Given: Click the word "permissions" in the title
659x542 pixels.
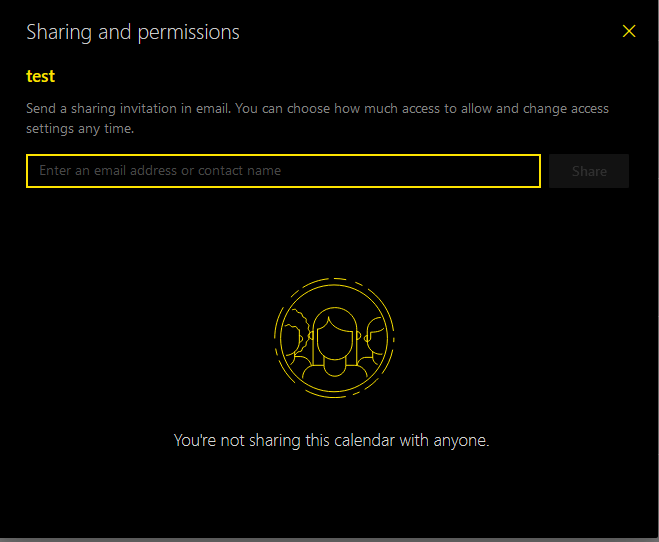Looking at the screenshot, I should point(189,33).
